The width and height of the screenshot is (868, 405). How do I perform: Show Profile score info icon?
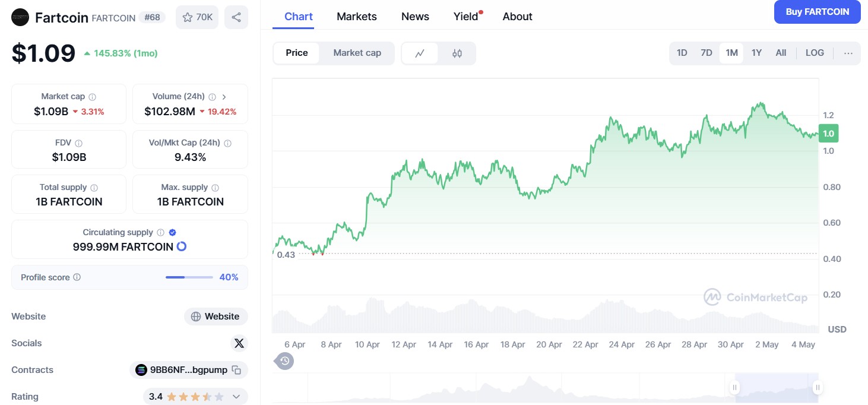(x=77, y=277)
